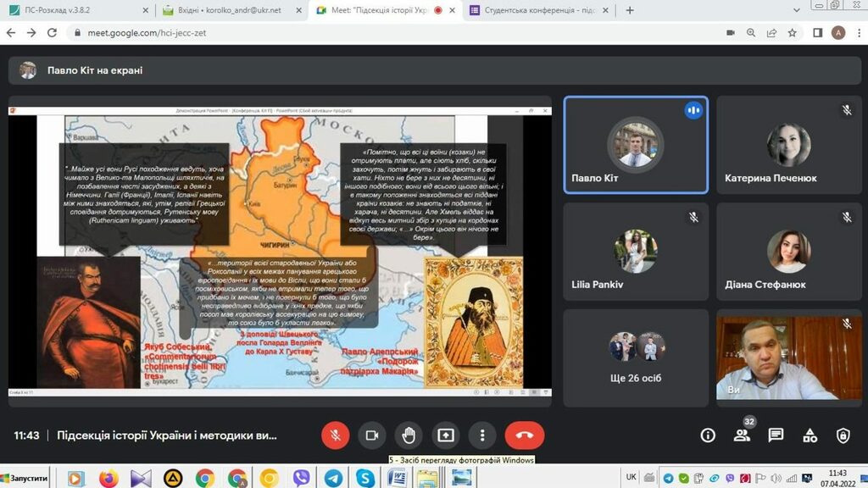Toggle the camera on or off
868x488 pixels.
coord(371,435)
